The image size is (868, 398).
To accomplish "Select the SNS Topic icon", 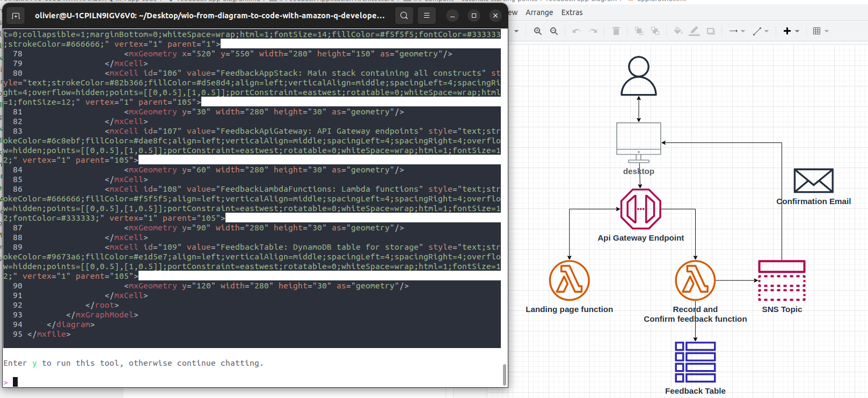I will click(782, 280).
